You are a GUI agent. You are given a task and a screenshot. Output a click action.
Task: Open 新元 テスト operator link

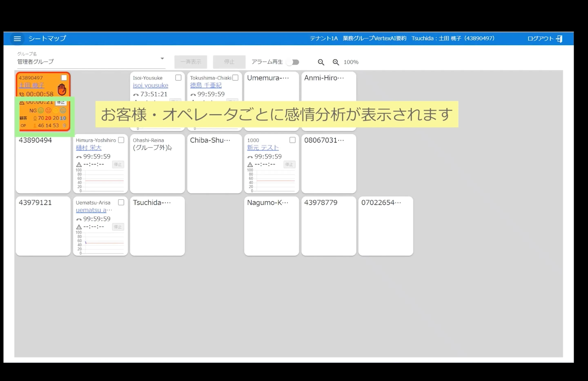coord(263,148)
